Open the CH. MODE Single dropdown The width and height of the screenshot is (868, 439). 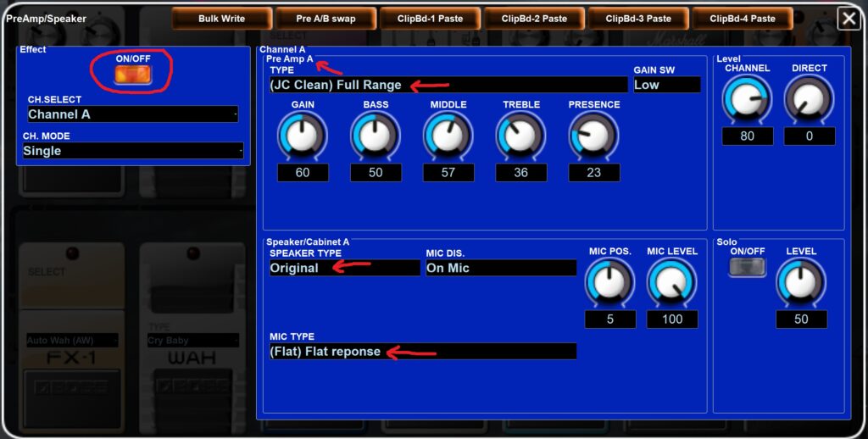pos(132,151)
